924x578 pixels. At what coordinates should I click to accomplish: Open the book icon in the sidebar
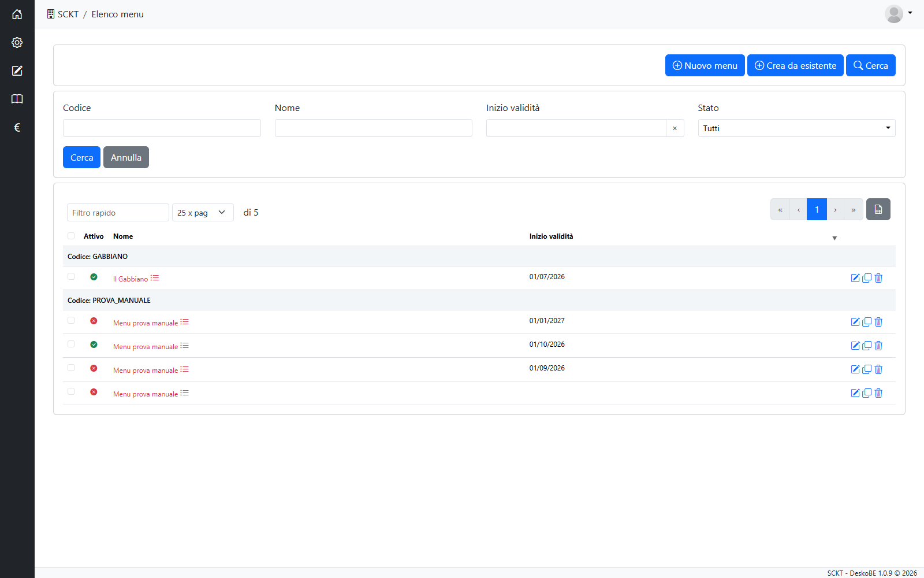17,99
